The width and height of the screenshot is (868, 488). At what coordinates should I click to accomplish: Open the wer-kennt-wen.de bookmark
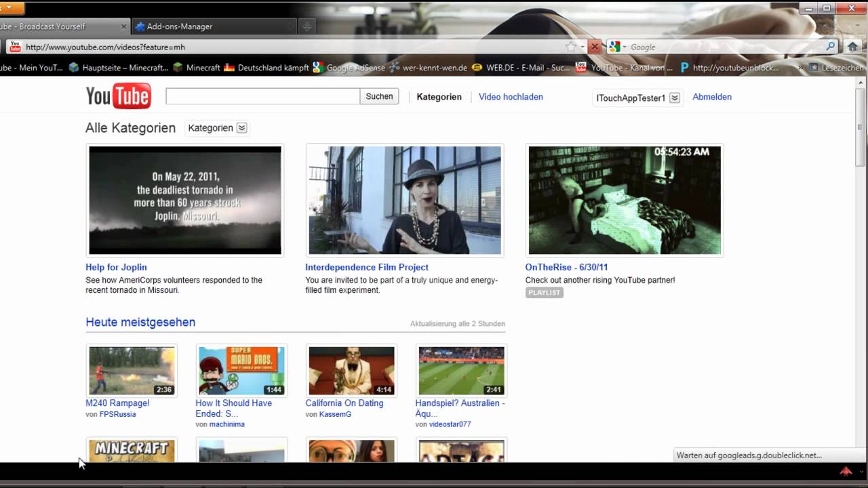tap(428, 68)
